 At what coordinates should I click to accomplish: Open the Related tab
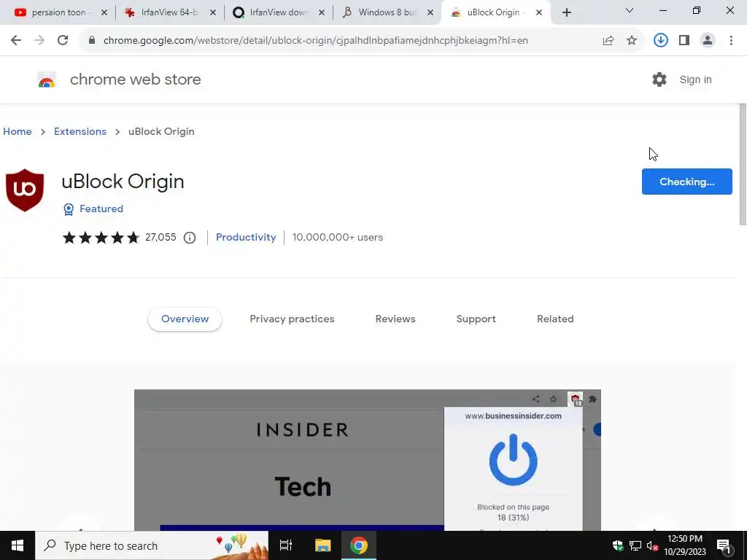pos(555,319)
